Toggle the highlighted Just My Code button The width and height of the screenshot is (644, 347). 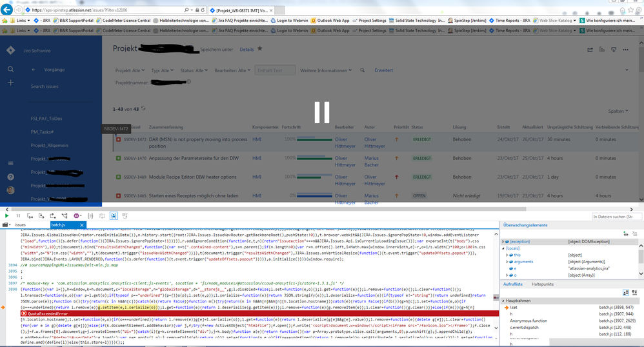[x=114, y=215]
